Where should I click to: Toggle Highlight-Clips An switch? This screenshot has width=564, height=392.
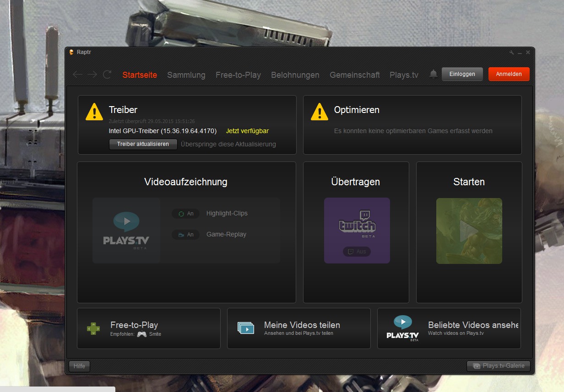pos(185,214)
